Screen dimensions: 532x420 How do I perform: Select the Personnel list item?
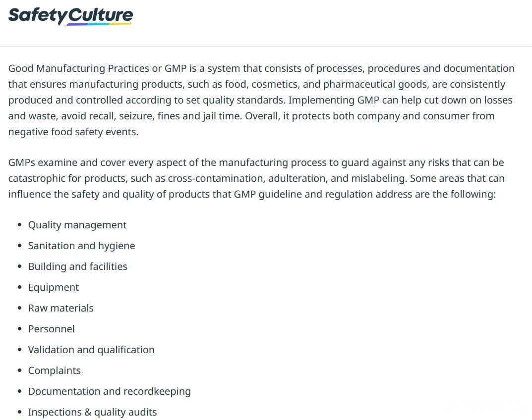[x=51, y=329]
